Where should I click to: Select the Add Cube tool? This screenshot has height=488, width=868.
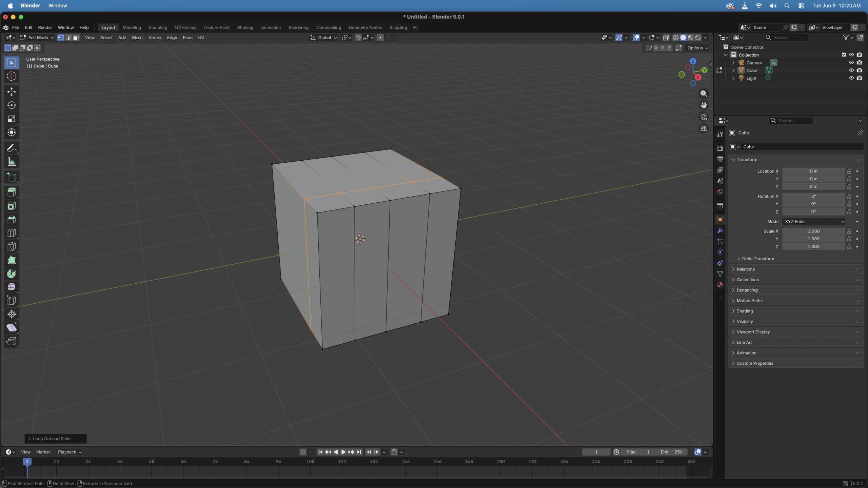12,177
